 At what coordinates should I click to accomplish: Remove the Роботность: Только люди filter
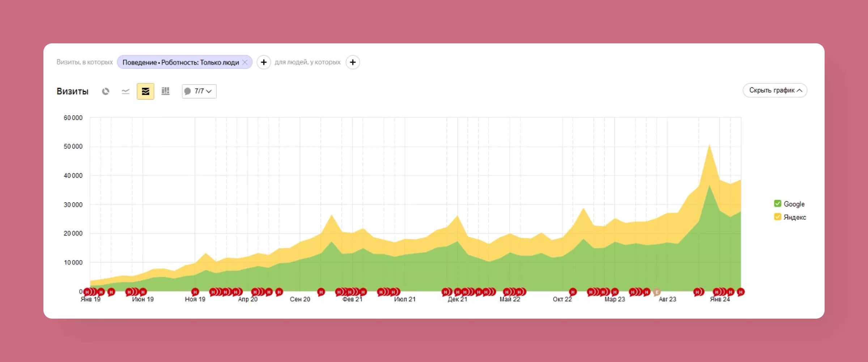[245, 62]
